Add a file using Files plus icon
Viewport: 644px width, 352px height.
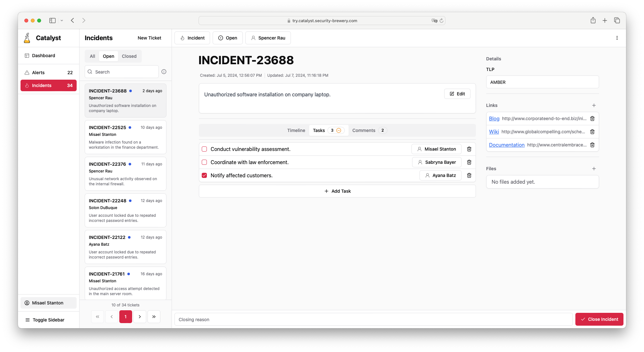click(x=594, y=169)
